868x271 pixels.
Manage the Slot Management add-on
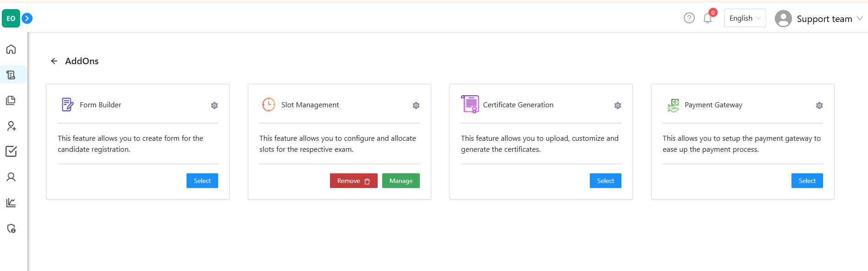tap(401, 181)
